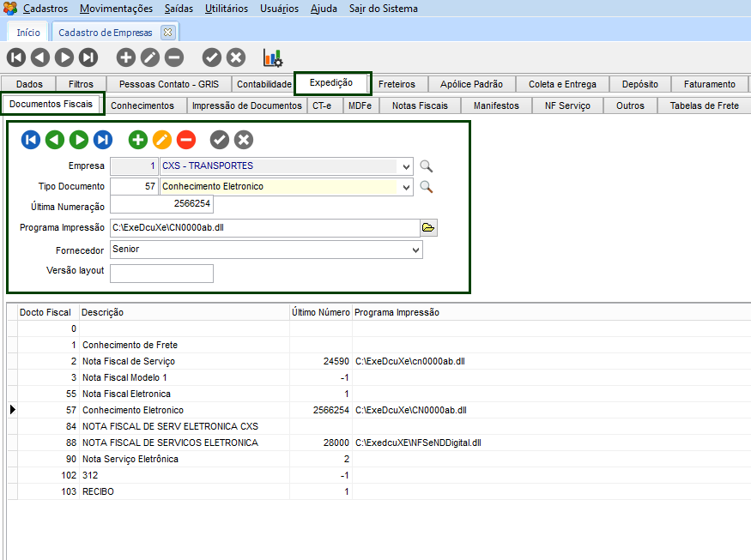This screenshot has width=751, height=560.
Task: Click the blue last-record navigation icon
Action: pyautogui.click(x=103, y=140)
